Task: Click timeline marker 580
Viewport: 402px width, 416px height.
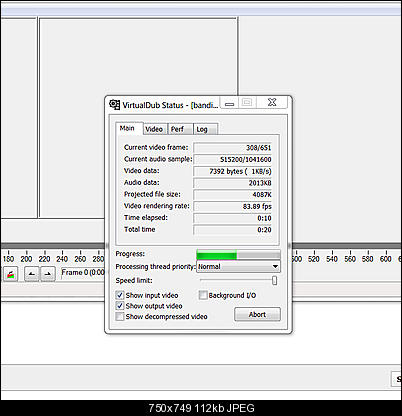Action: [x=367, y=259]
